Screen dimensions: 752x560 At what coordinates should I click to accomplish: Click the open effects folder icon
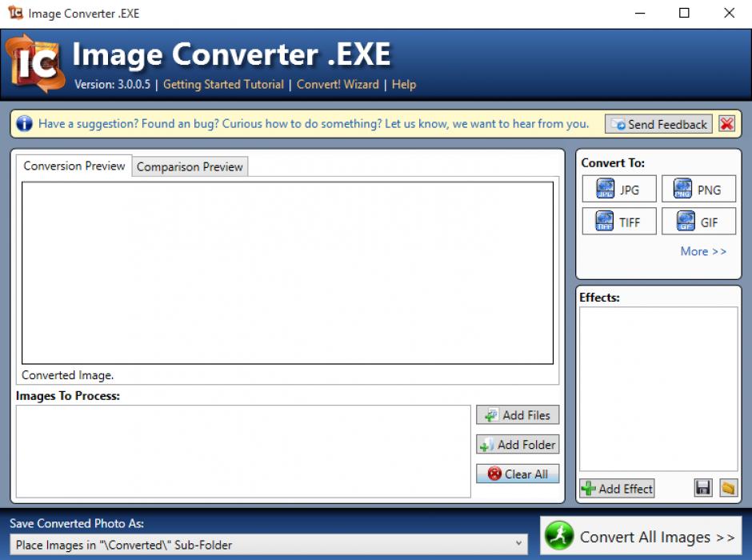pyautogui.click(x=728, y=488)
